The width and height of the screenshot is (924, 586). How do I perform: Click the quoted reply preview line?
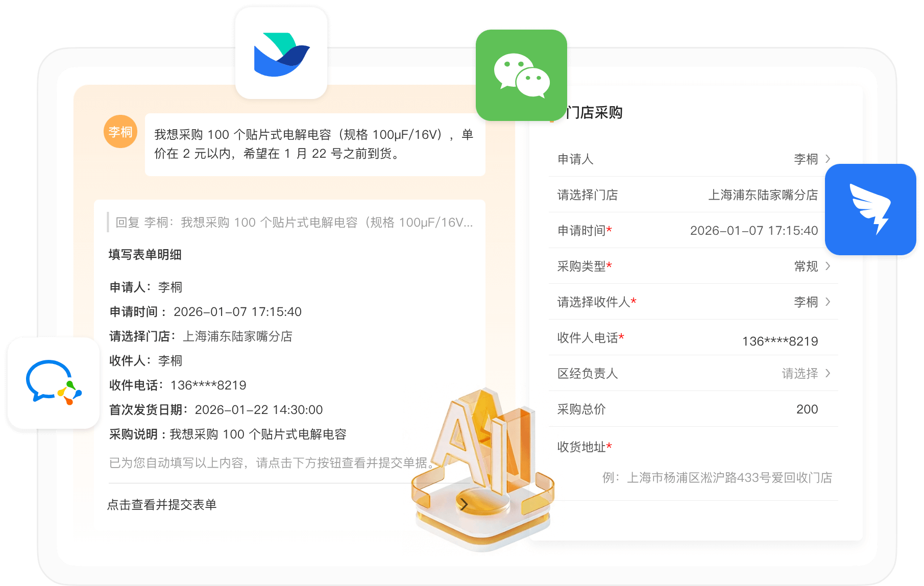tap(294, 222)
